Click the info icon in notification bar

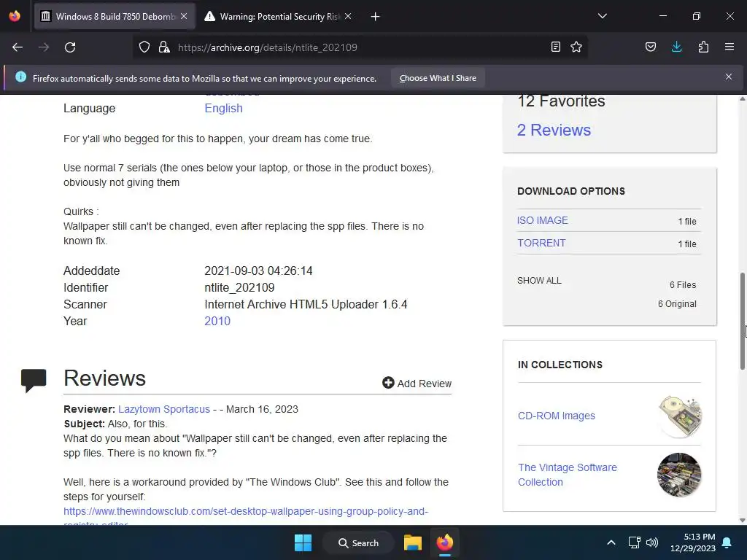(x=20, y=77)
